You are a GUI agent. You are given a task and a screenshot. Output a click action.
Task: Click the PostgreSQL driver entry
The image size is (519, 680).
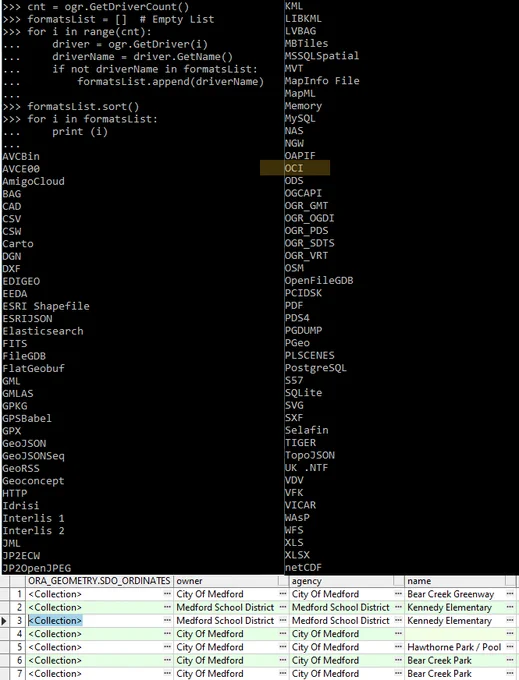315,368
